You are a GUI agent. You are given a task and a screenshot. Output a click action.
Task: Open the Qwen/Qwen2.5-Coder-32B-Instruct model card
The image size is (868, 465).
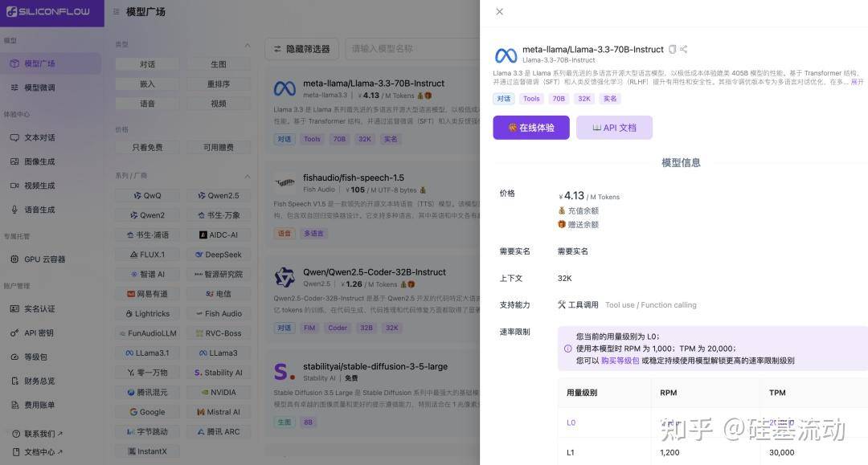(374, 299)
